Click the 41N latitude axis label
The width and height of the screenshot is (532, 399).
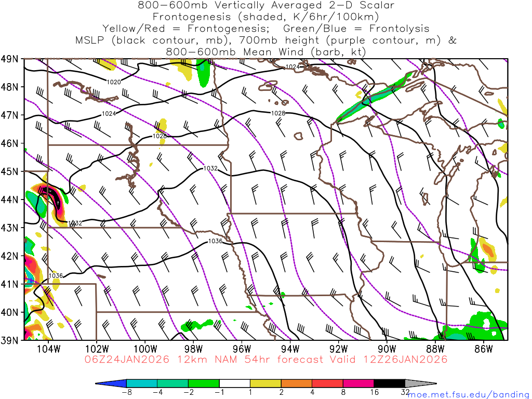pyautogui.click(x=11, y=284)
